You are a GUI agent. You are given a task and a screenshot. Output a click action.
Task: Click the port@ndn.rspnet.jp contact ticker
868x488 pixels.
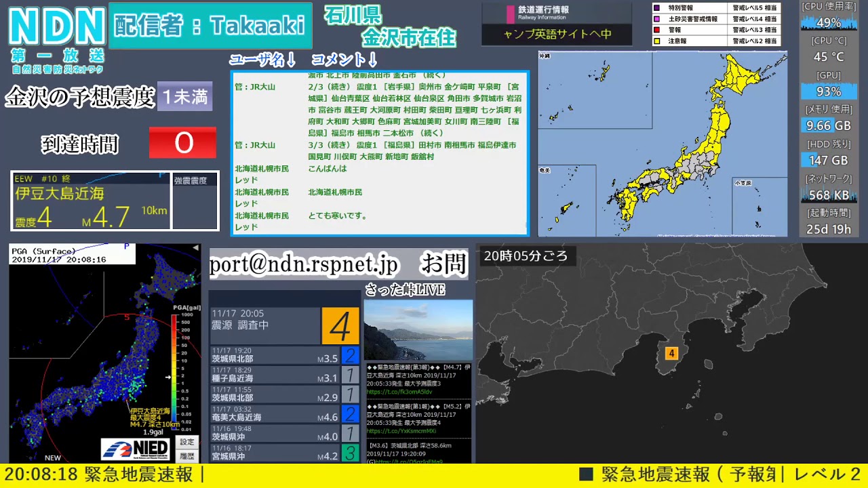click(338, 264)
